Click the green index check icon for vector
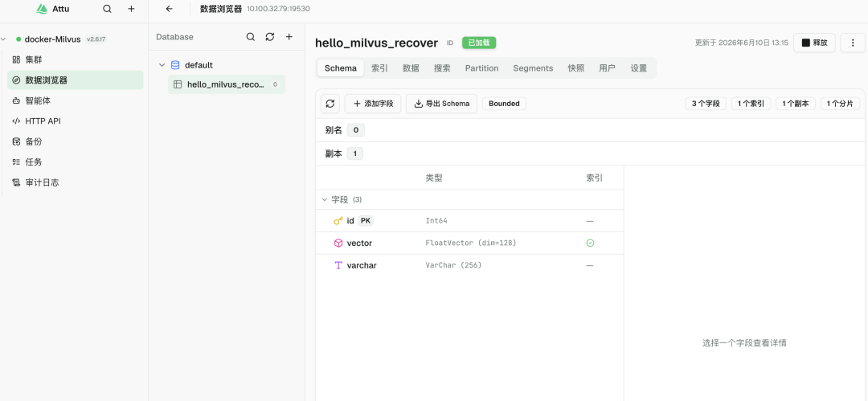Viewport: 868px width, 401px height. click(590, 243)
